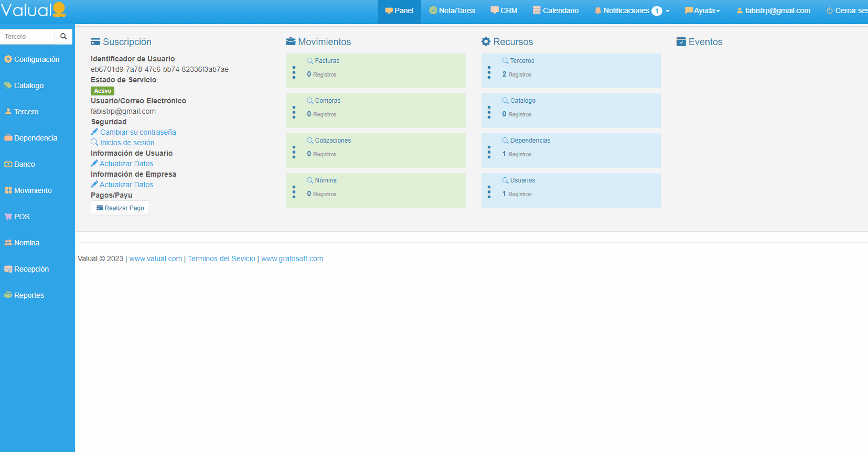868x452 pixels.
Task: Open the three-dot menu for Facturas
Action: pyautogui.click(x=294, y=72)
